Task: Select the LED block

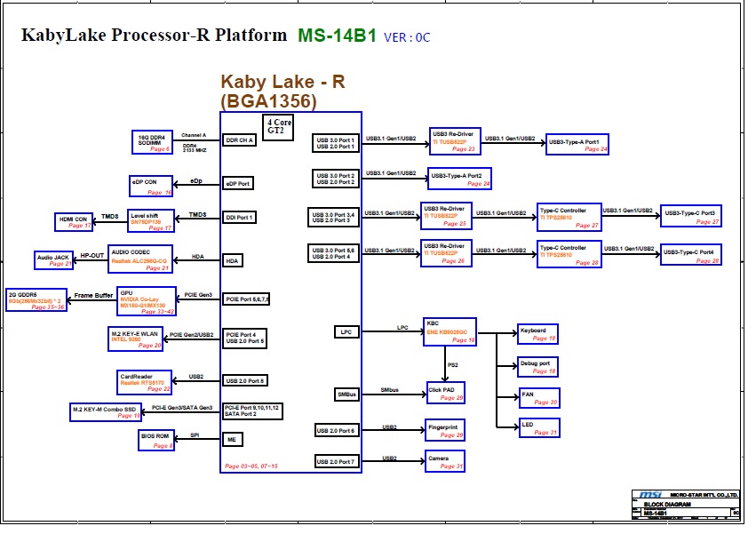Action: click(539, 428)
